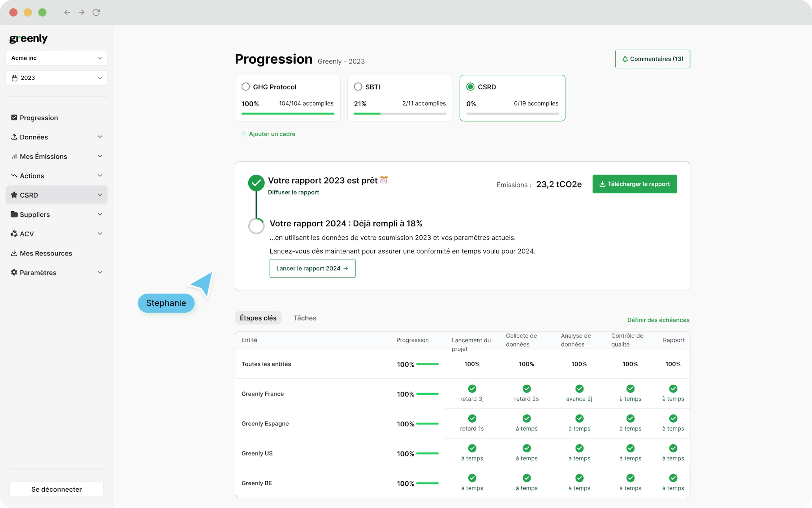The image size is (812, 508).
Task: Click the plus icon of Ajouter un cadre
Action: coord(244,134)
